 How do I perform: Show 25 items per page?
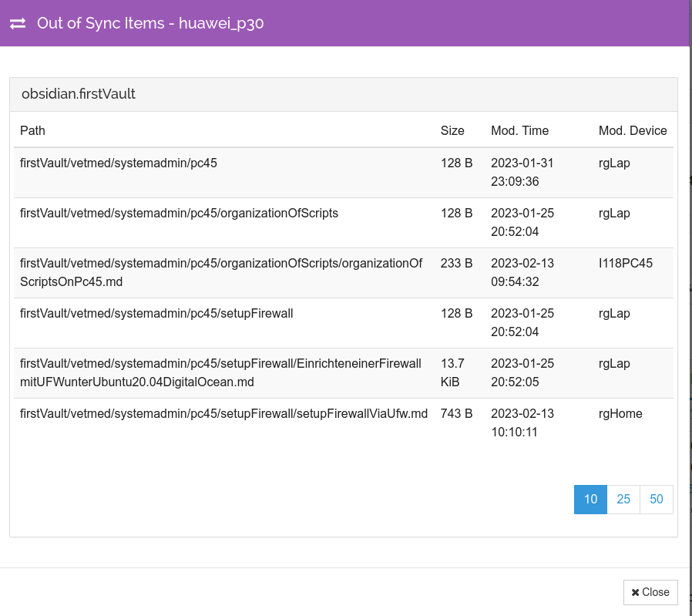click(x=623, y=500)
